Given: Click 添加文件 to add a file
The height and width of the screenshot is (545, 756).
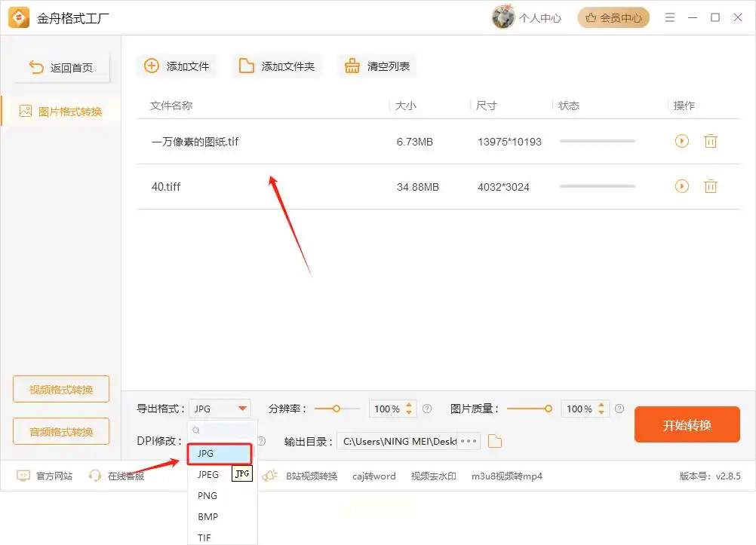Looking at the screenshot, I should click(x=177, y=66).
